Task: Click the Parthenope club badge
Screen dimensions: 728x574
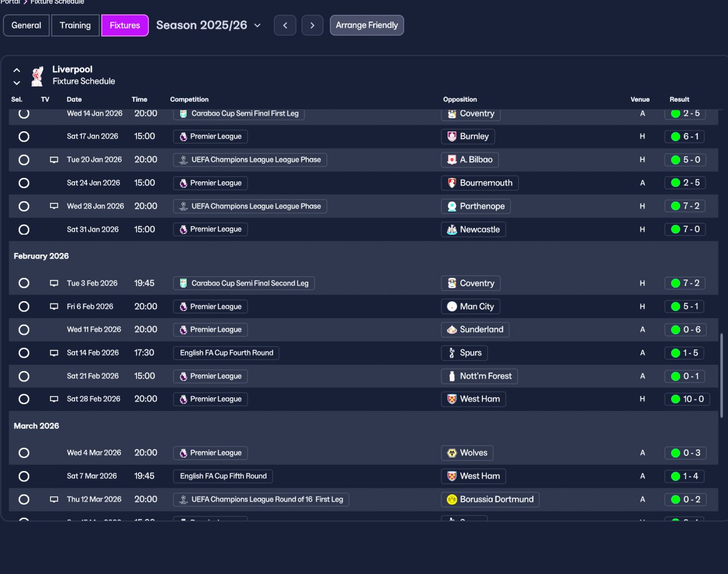Action: [x=452, y=206]
